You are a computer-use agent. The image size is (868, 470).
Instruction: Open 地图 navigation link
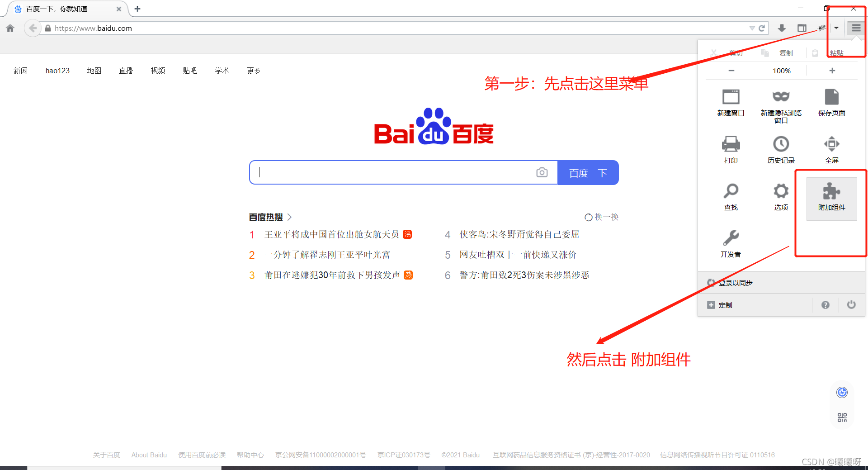click(x=94, y=71)
